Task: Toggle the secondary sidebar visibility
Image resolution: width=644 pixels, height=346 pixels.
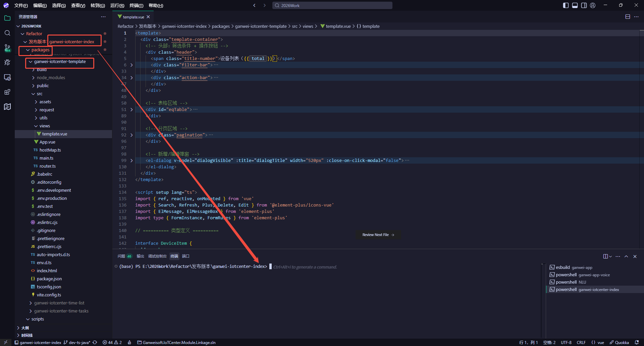Action: (x=584, y=5)
